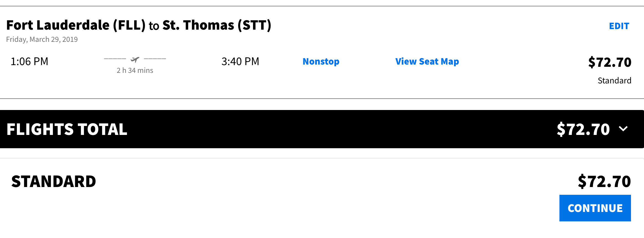This screenshot has width=644, height=238.
Task: Select the 3:40 PM arrival time
Action: [x=240, y=62]
